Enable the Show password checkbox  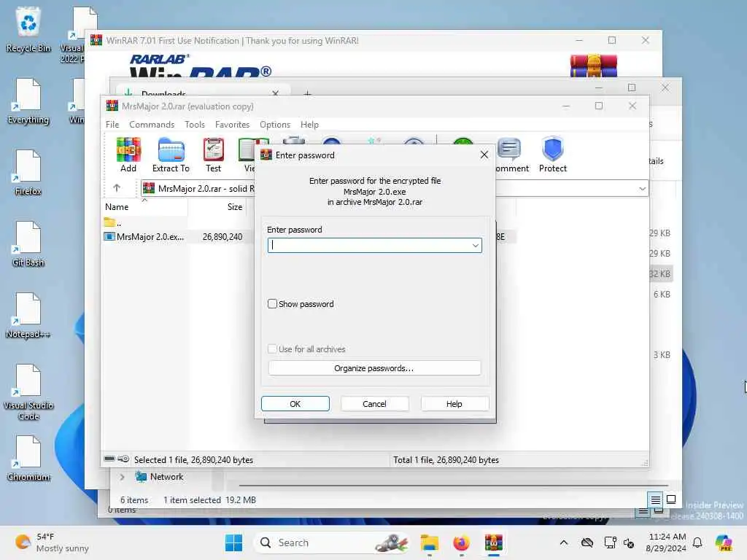272,304
